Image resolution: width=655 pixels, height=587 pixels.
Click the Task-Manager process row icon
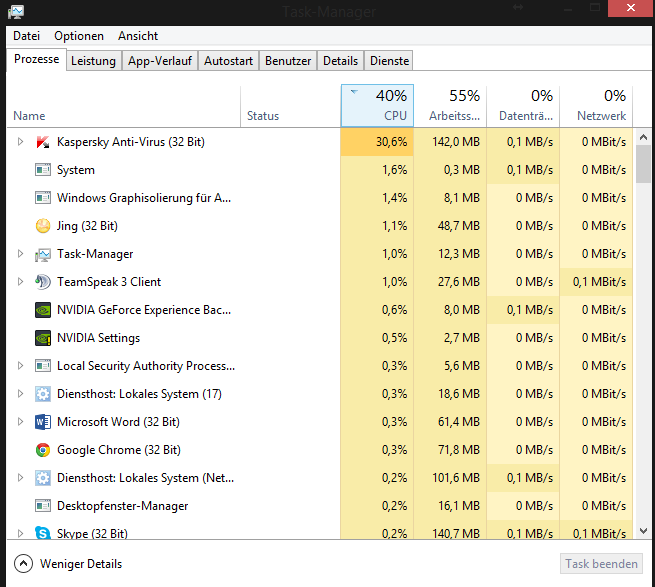tap(43, 254)
